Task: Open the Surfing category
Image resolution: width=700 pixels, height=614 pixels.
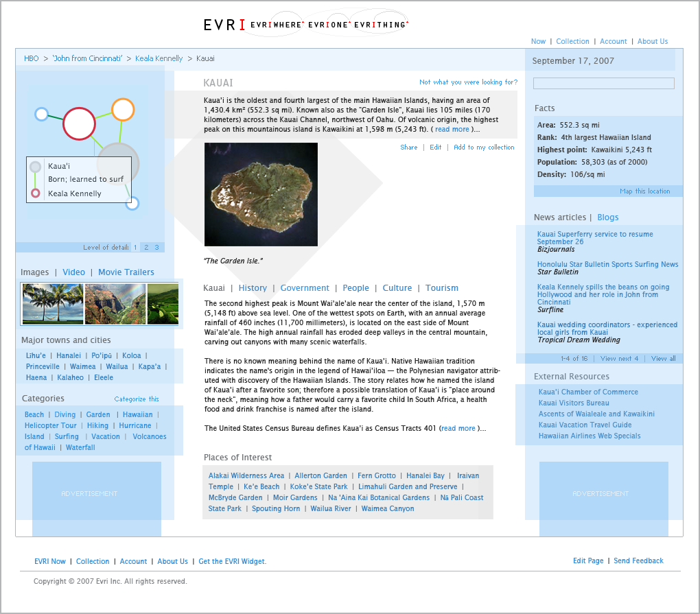Action: (x=67, y=436)
